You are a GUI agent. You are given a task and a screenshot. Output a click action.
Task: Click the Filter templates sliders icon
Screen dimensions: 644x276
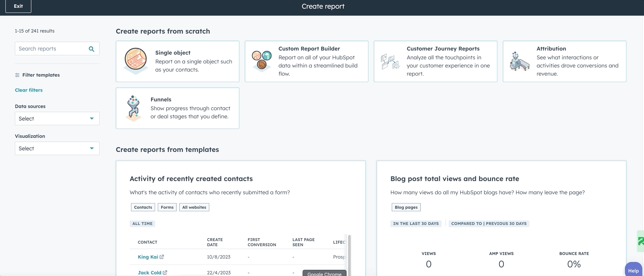(x=17, y=75)
